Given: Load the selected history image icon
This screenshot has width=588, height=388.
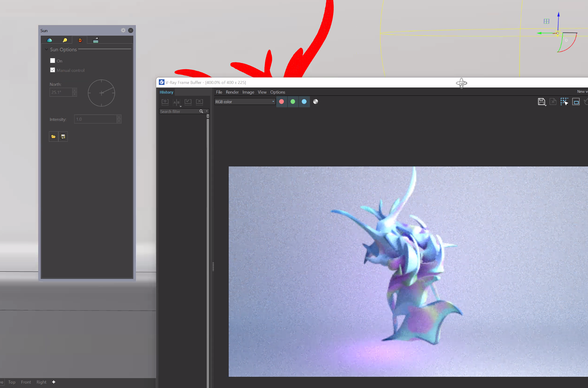Looking at the screenshot, I should [x=188, y=102].
